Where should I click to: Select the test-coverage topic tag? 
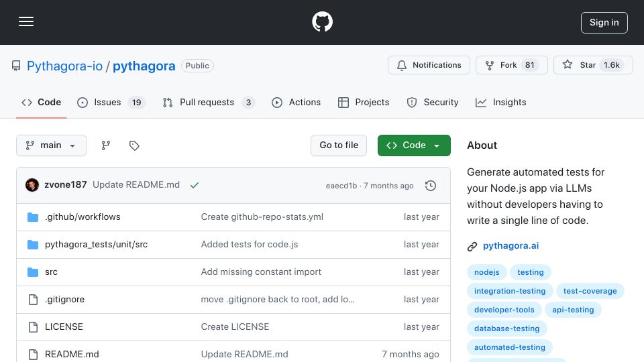coord(590,291)
